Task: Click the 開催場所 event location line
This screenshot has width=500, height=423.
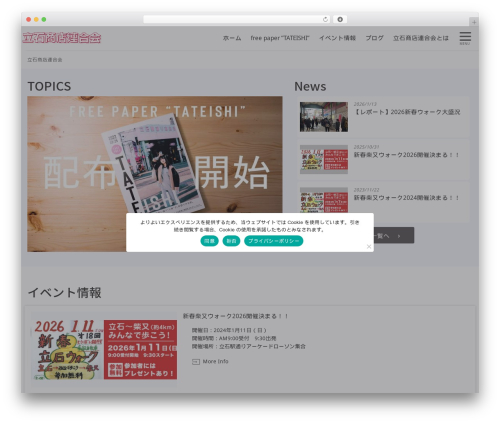Action: pyautogui.click(x=248, y=347)
